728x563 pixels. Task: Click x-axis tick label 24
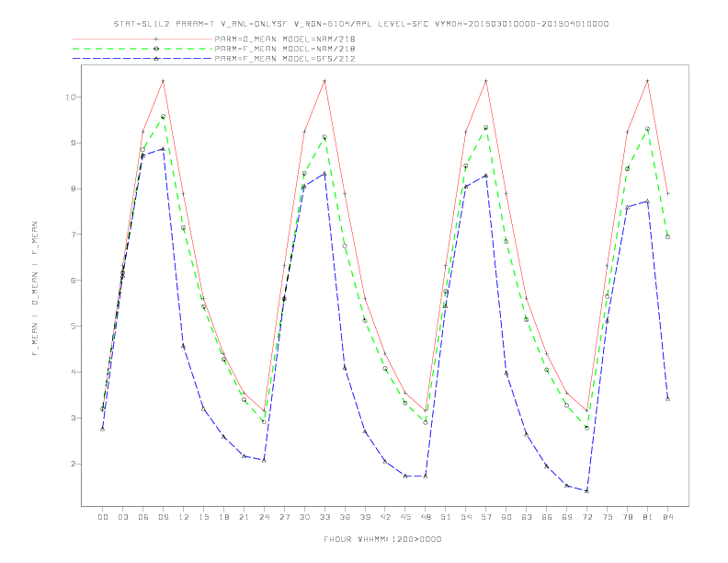point(264,517)
